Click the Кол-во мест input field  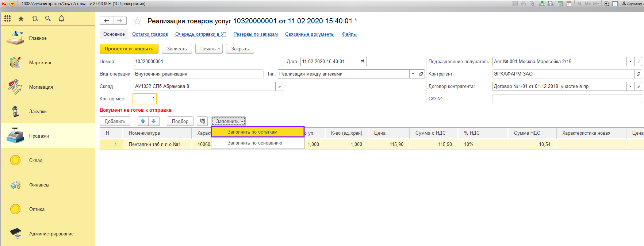(145, 99)
